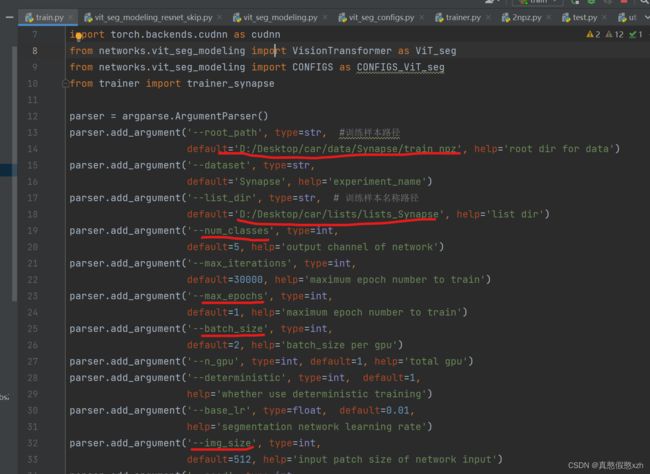Screen dimensions: 650x474
Task: Click the '--list_dir' argument string
Action: pos(221,198)
